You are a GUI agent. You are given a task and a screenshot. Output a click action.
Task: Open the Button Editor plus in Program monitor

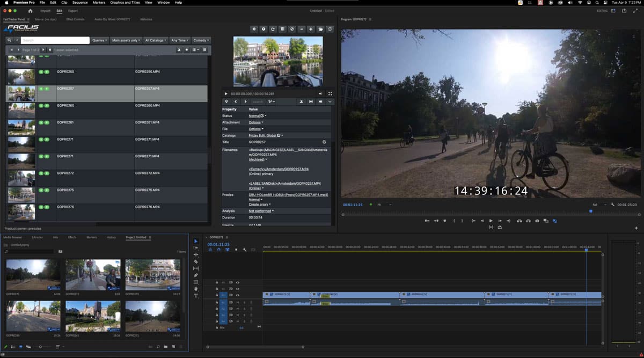click(x=636, y=228)
